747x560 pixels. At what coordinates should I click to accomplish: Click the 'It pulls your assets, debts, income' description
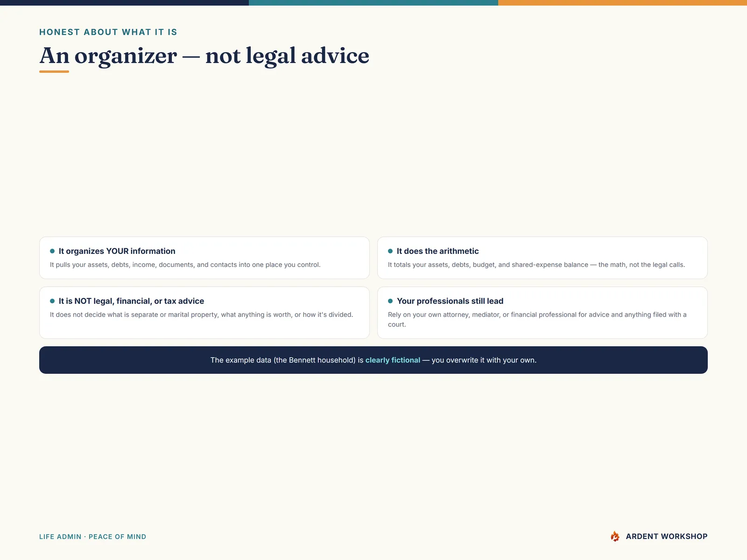pyautogui.click(x=185, y=265)
